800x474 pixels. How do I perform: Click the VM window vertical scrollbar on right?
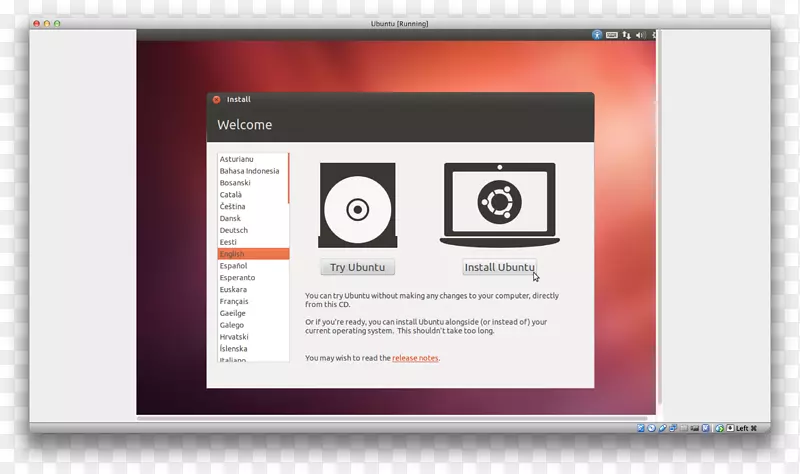coord(659,217)
